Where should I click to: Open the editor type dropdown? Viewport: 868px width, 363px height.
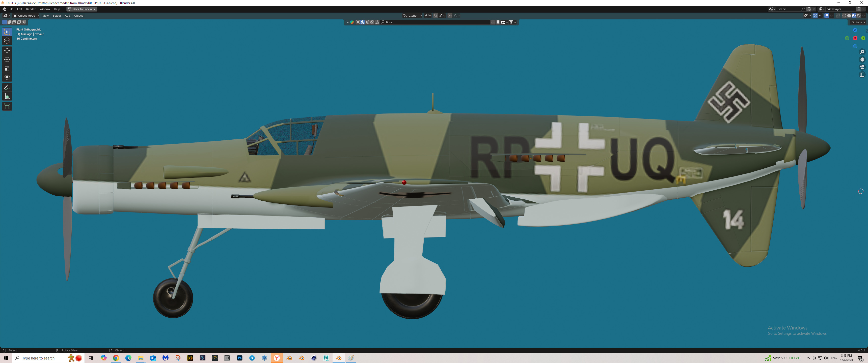click(x=6, y=16)
